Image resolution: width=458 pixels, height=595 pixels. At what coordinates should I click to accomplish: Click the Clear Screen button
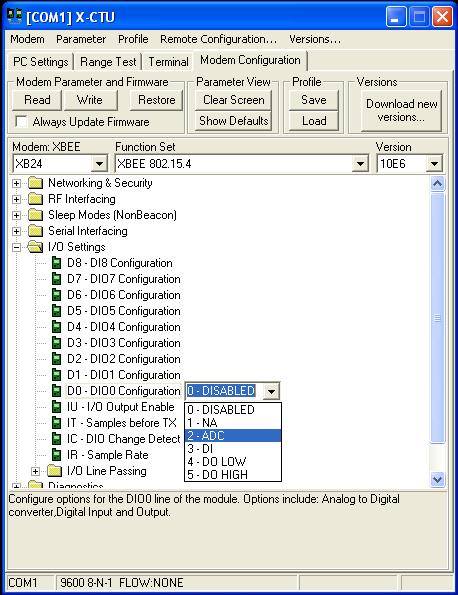(x=234, y=100)
